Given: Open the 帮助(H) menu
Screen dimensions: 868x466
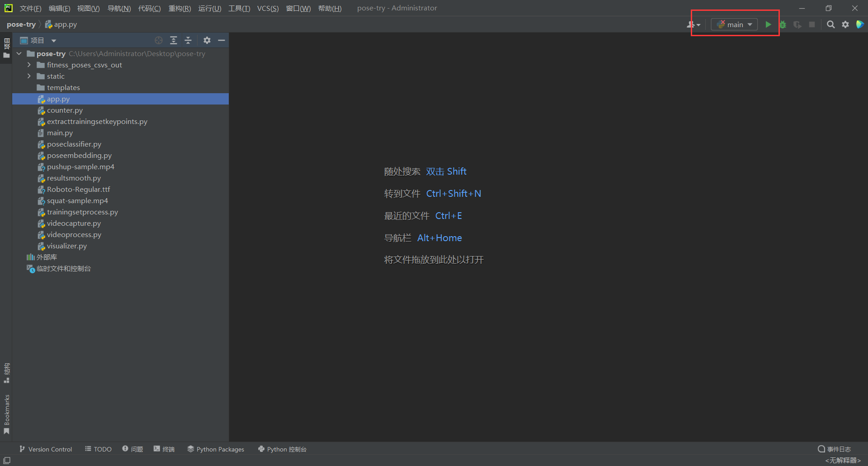Looking at the screenshot, I should coord(330,8).
